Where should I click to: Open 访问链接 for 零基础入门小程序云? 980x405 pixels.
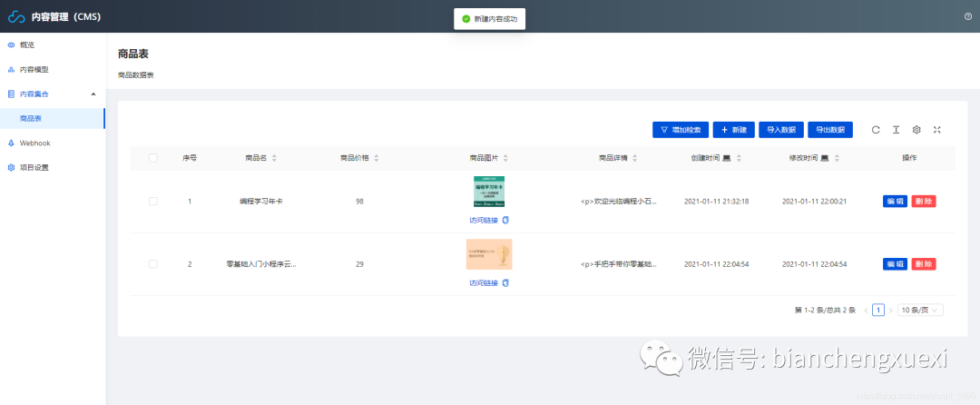pos(484,283)
